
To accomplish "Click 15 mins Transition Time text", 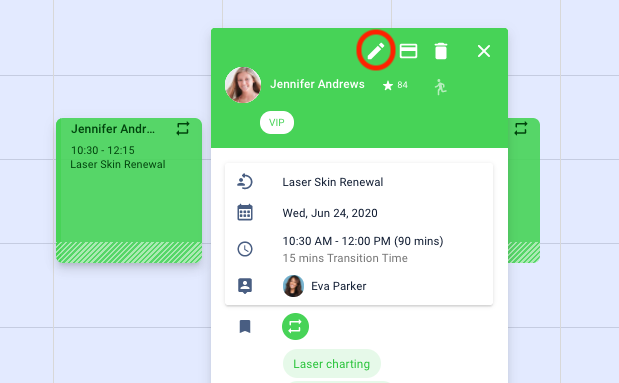I will pyautogui.click(x=345, y=258).
